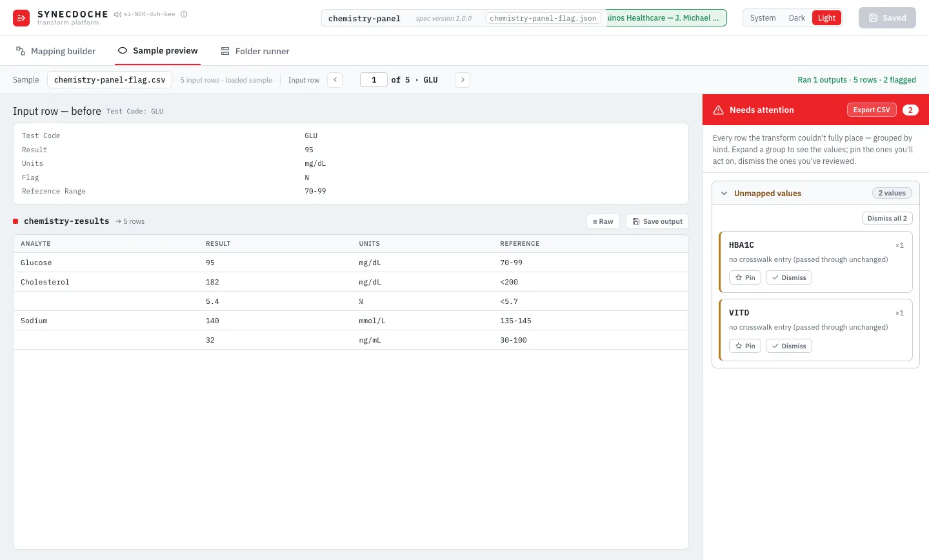Click the ANALYTE column header

pos(35,244)
